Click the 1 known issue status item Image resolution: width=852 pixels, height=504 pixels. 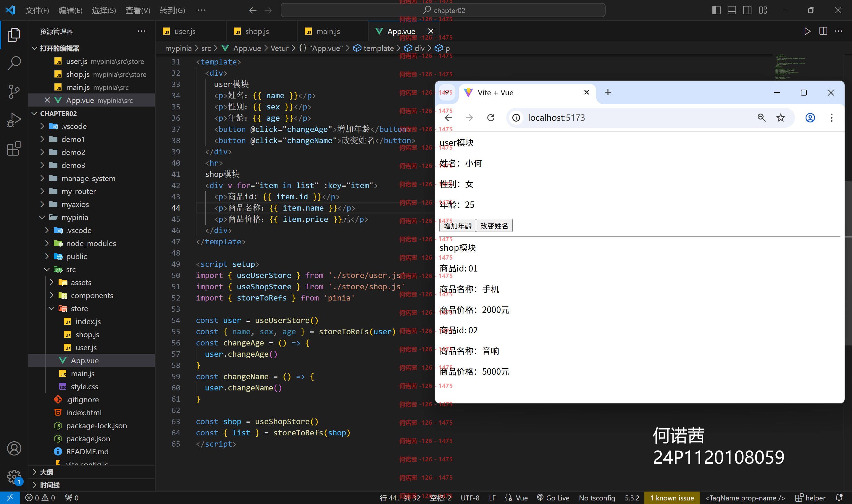(x=672, y=497)
